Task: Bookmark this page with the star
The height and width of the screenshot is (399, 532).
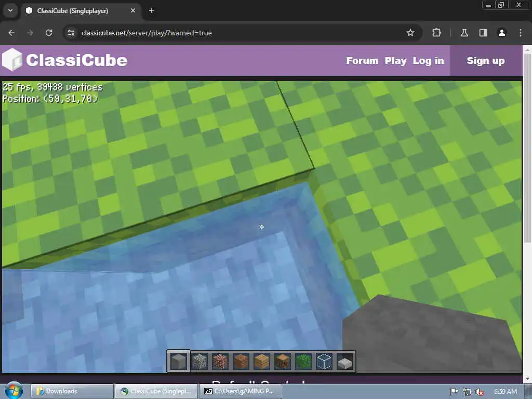Action: point(410,33)
